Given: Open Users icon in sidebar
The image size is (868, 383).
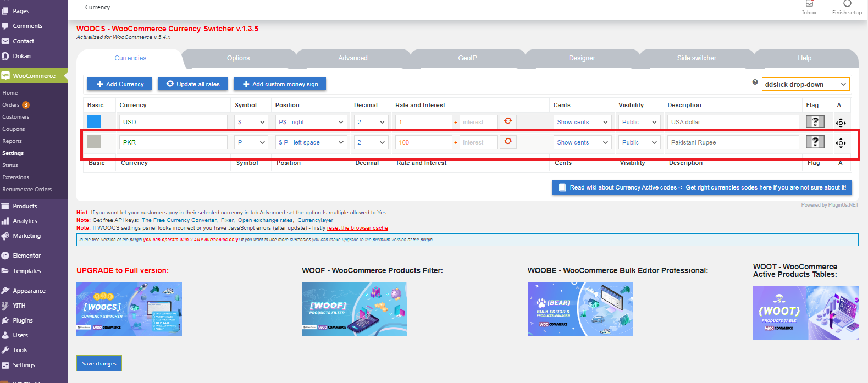Looking at the screenshot, I should (x=5, y=335).
